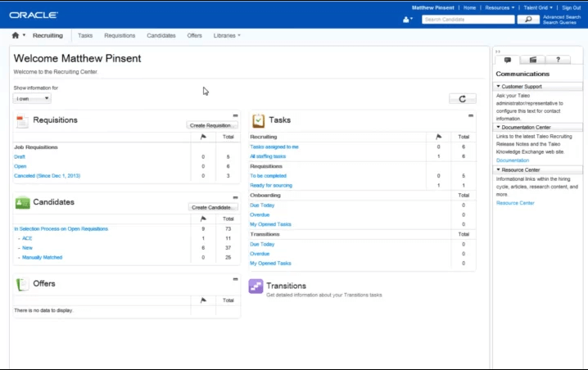Image resolution: width=588 pixels, height=370 pixels.
Task: Open the clips tab in the side panel
Action: coord(532,60)
